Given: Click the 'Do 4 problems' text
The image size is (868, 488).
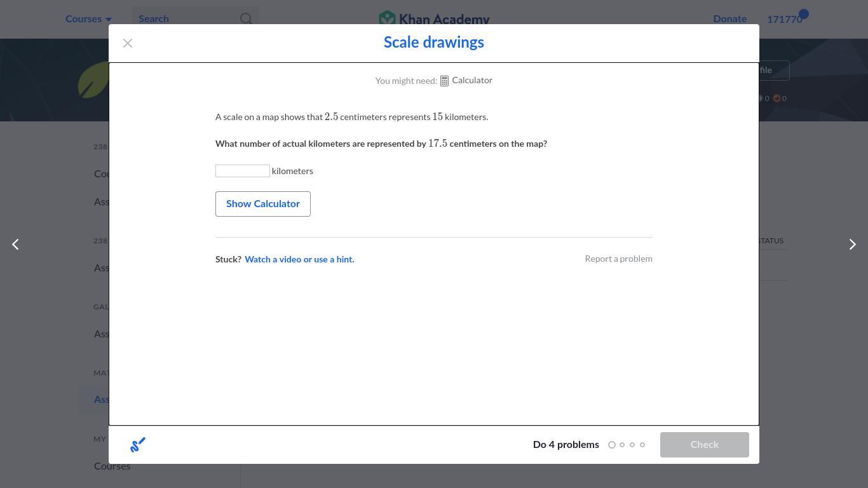Looking at the screenshot, I should [x=566, y=445].
